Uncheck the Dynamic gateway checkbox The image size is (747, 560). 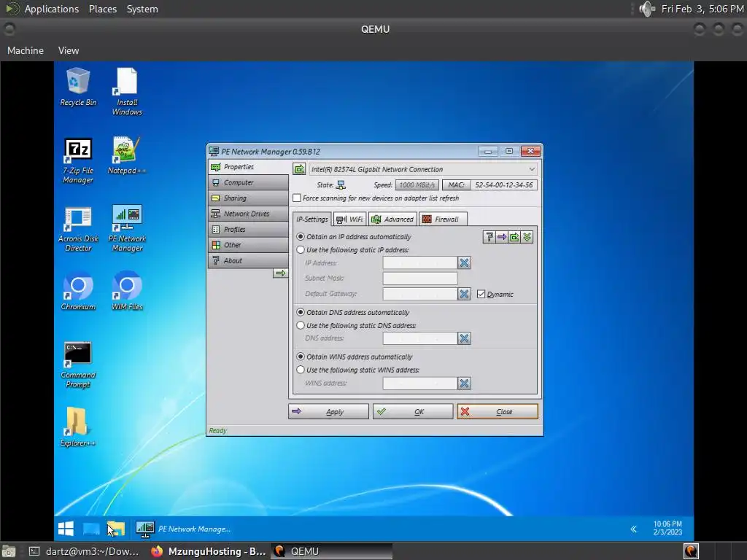481,294
